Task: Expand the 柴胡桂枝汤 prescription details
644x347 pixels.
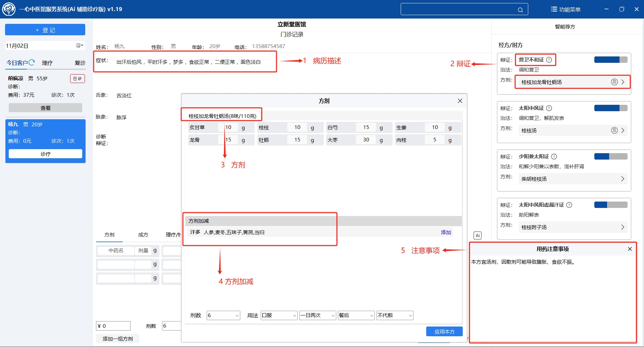Action: (x=623, y=179)
